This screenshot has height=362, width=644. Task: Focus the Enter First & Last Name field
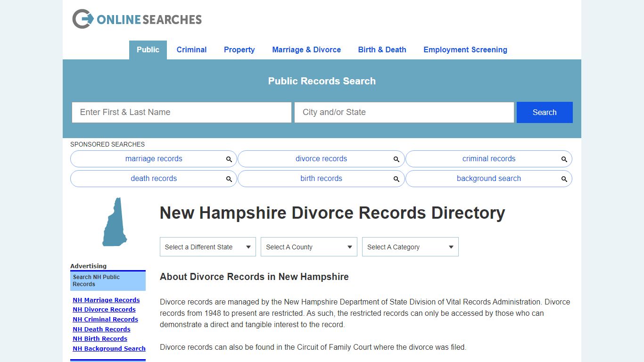pos(182,112)
